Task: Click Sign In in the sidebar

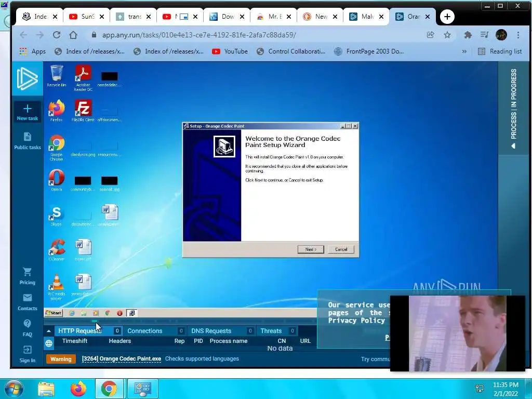Action: tap(28, 354)
